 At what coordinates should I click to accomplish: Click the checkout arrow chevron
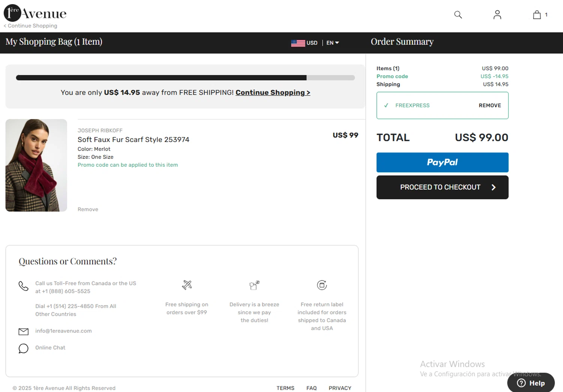pyautogui.click(x=494, y=187)
